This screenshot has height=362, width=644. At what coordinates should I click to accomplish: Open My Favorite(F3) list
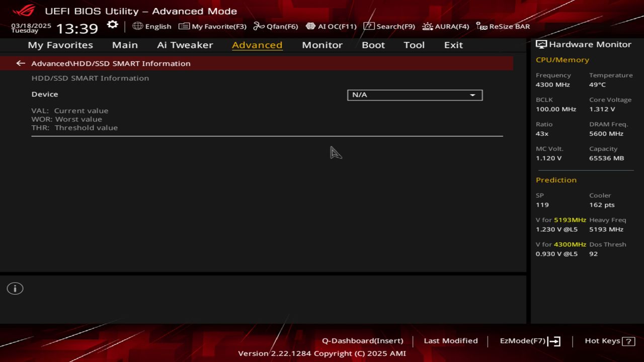pos(212,26)
